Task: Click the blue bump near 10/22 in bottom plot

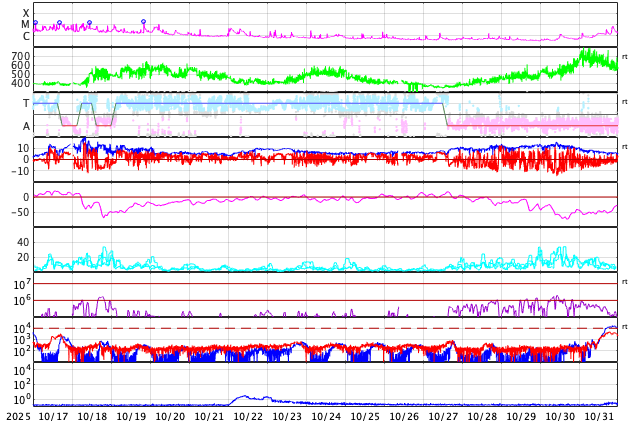Action: (243, 397)
